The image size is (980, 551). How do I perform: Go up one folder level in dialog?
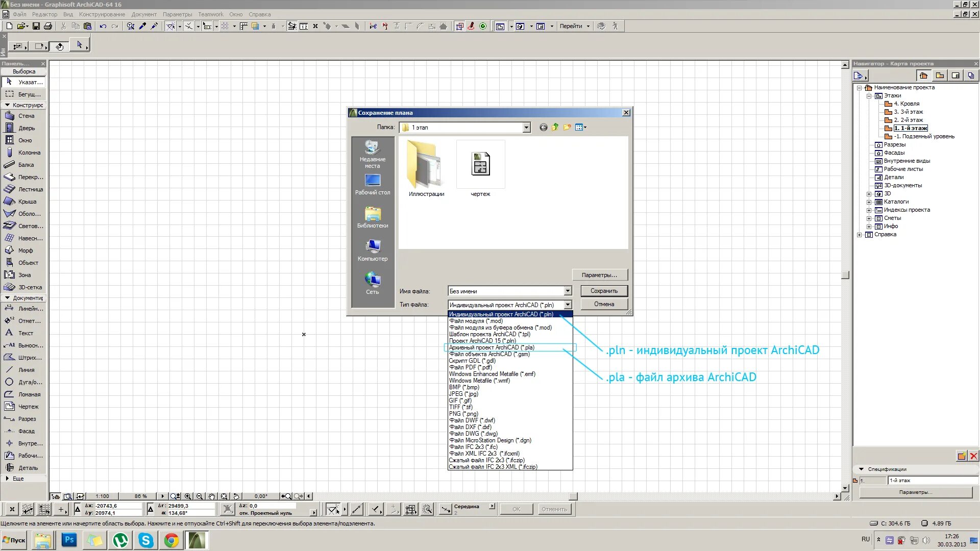coord(555,127)
